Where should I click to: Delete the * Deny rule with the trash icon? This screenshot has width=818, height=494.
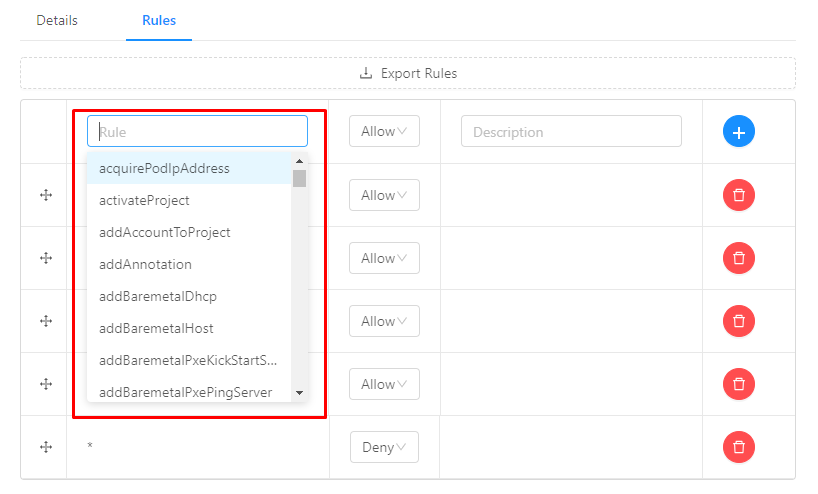739,447
